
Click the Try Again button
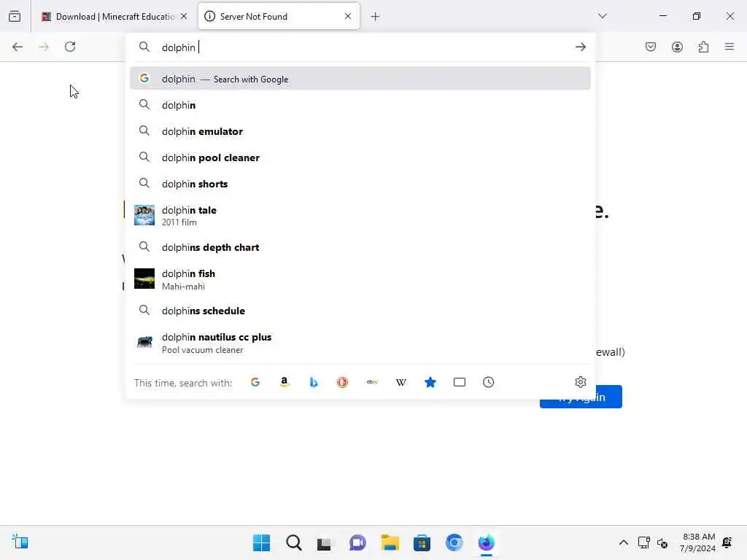coord(581,397)
